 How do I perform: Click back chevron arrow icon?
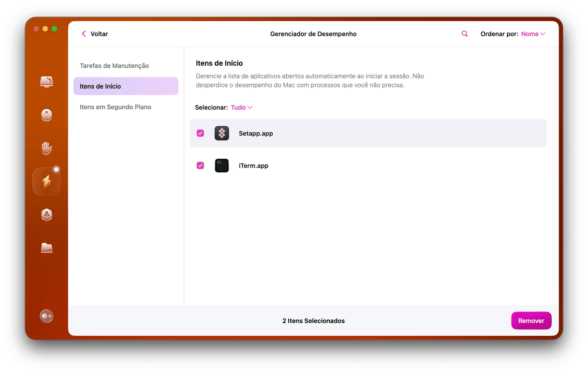(x=84, y=34)
